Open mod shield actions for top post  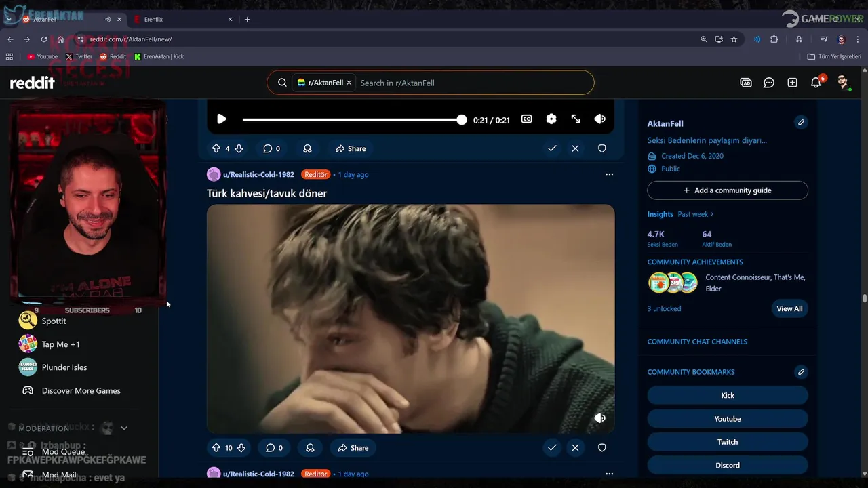click(601, 148)
